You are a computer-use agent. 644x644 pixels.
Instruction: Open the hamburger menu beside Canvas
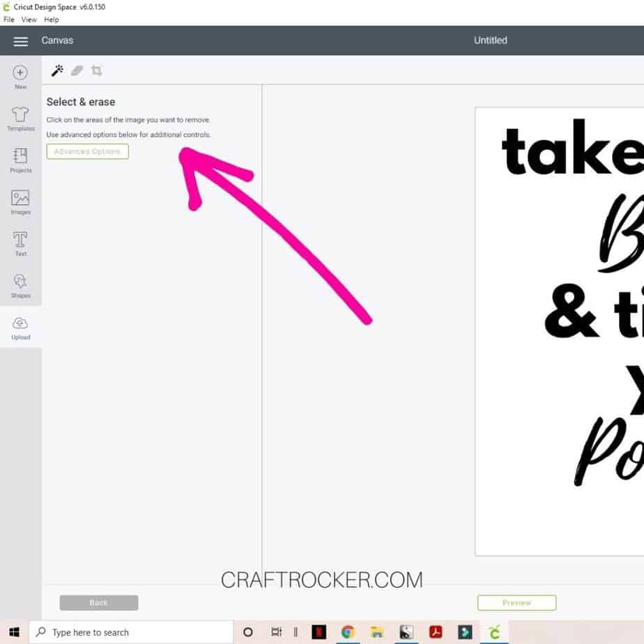pyautogui.click(x=20, y=41)
